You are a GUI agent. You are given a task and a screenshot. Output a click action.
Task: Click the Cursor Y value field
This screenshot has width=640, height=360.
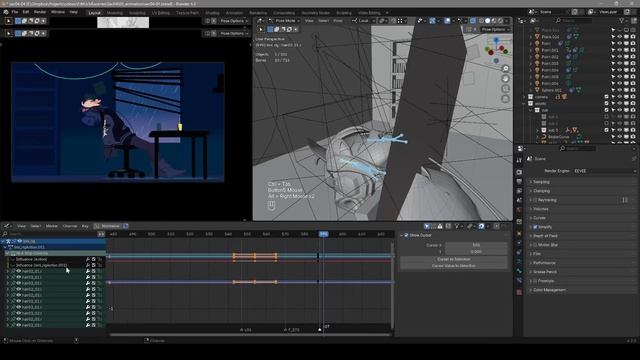[476, 251]
